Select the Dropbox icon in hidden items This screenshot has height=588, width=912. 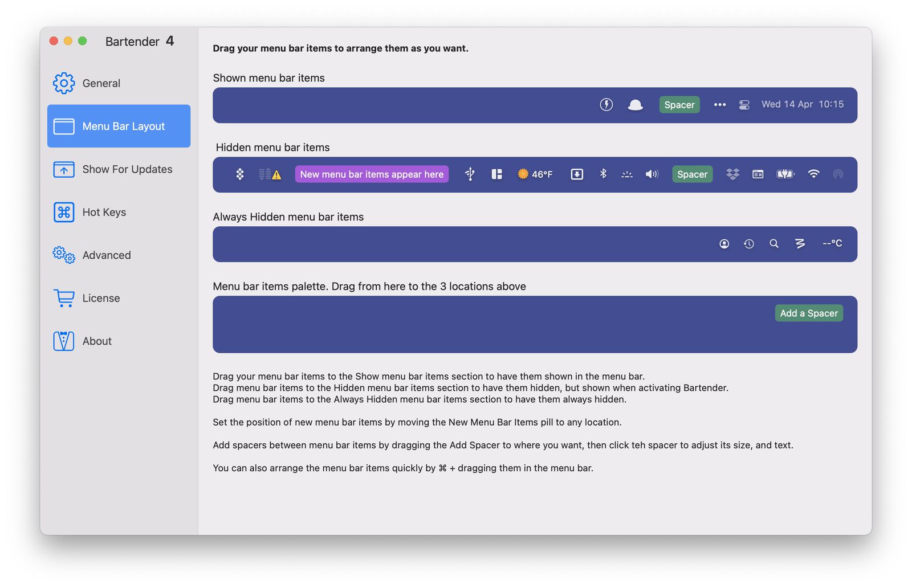[732, 174]
